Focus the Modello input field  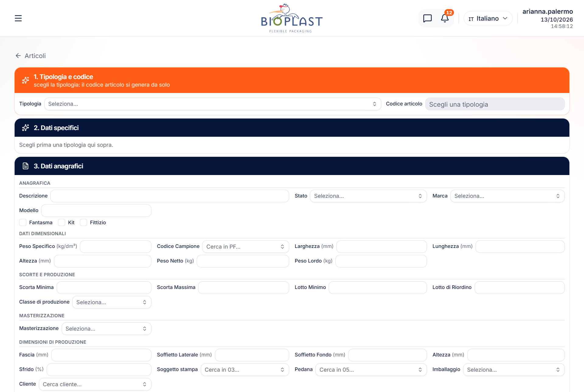pos(96,211)
